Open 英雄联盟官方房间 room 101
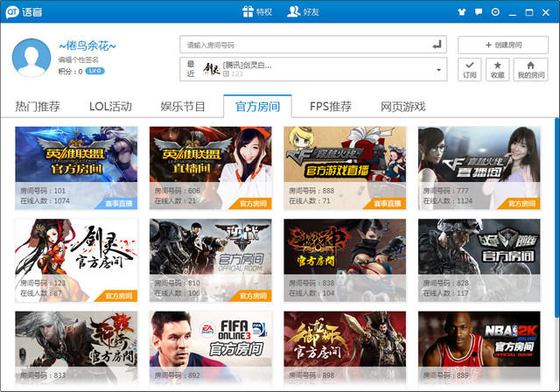 (76, 168)
